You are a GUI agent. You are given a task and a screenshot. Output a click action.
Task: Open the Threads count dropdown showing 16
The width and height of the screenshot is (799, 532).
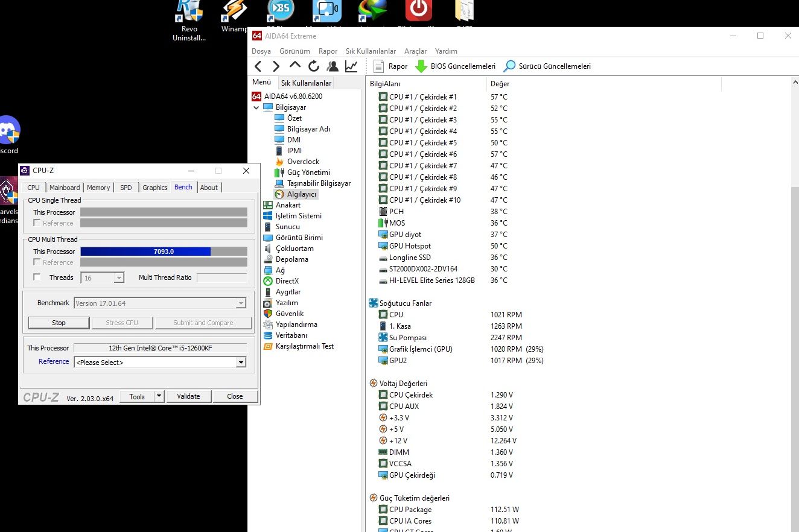coord(102,277)
